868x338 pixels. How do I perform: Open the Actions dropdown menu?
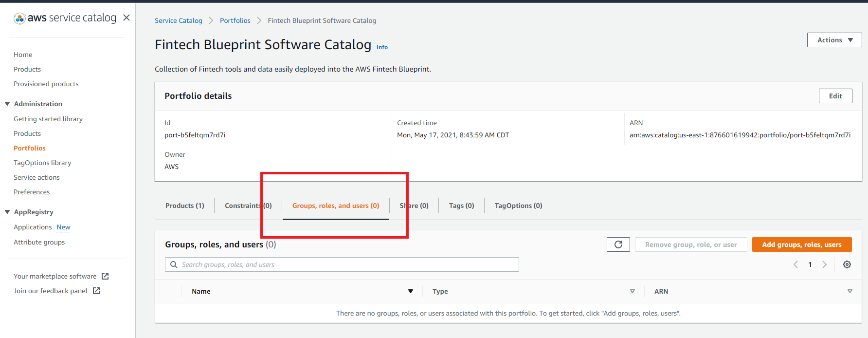tap(834, 40)
